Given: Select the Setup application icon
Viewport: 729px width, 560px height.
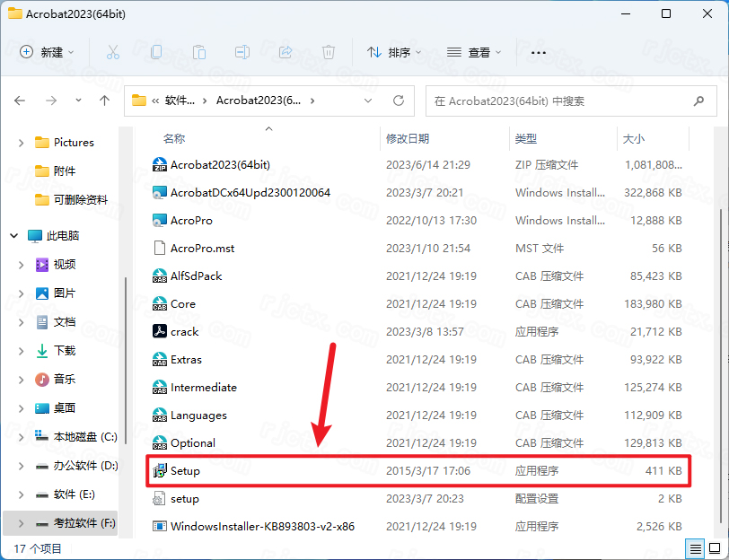Looking at the screenshot, I should pos(160,471).
